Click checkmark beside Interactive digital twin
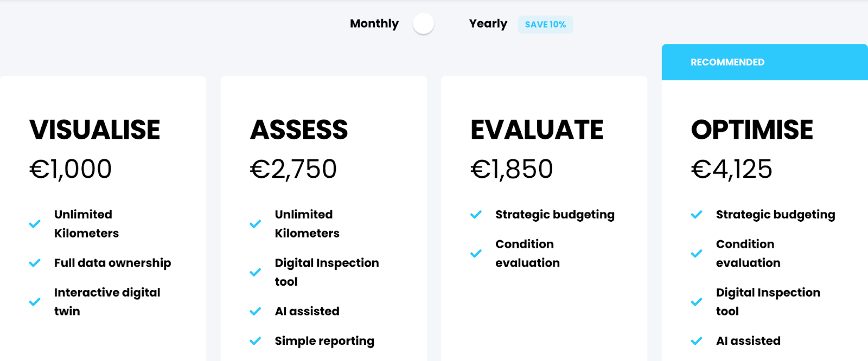The height and width of the screenshot is (361, 868). coord(35,302)
